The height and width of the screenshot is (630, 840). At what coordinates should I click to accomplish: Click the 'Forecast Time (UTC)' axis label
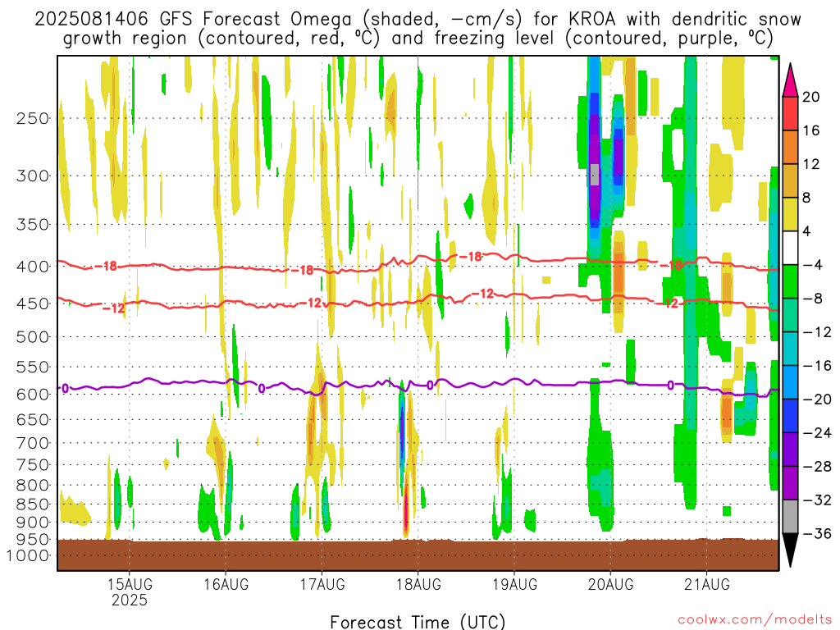418,622
